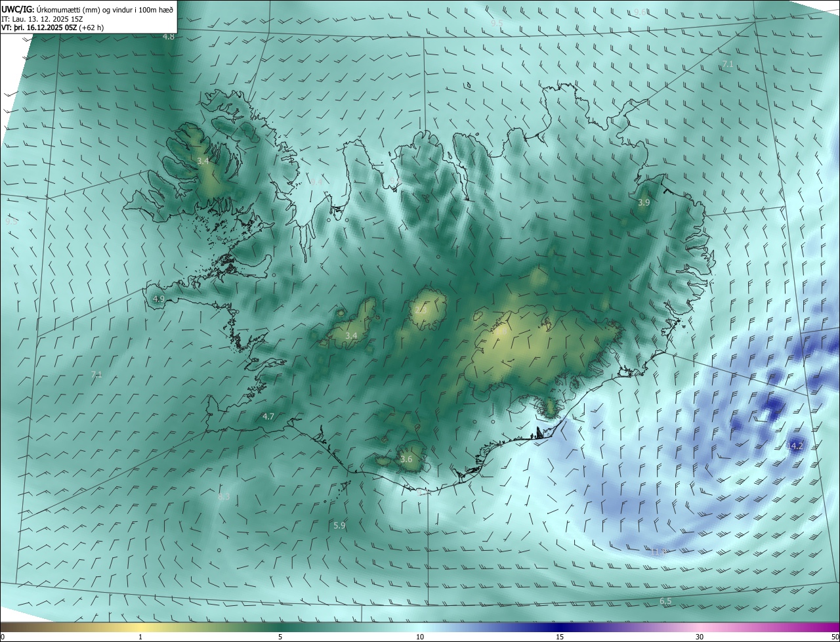Click the 3.9 value label in East Iceland

(644, 203)
